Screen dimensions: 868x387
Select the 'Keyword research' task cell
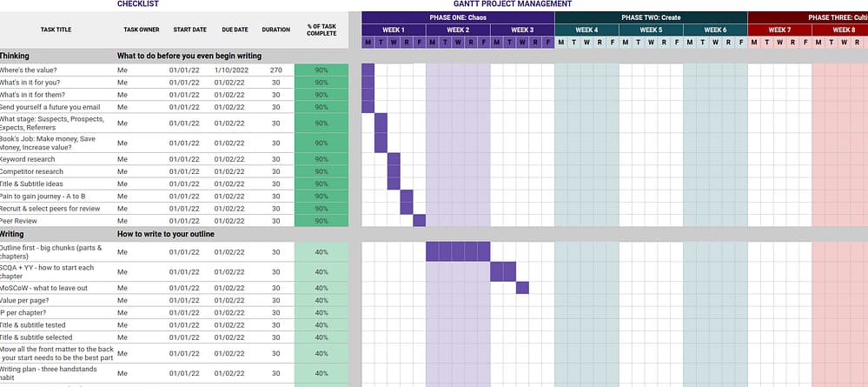click(x=28, y=159)
